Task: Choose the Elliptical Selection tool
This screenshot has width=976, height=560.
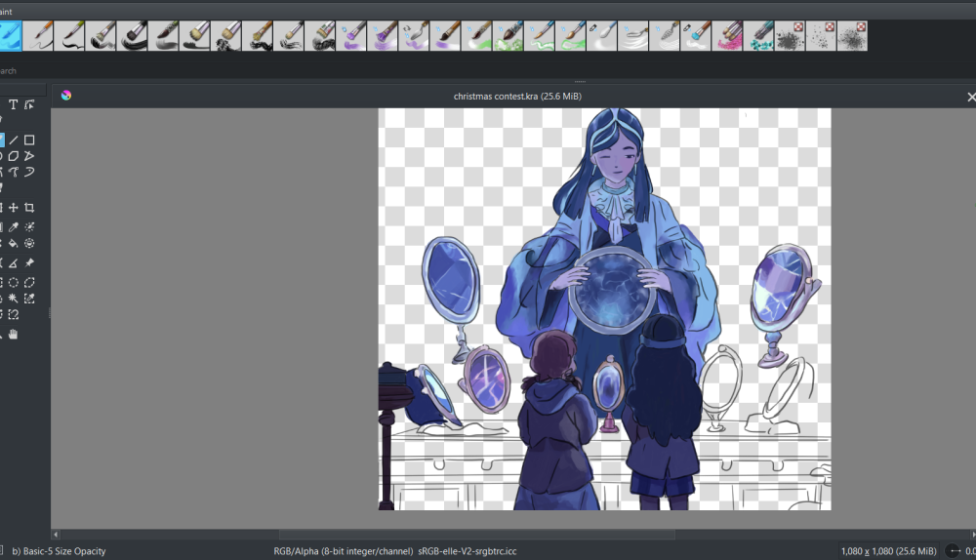Action: (13, 282)
